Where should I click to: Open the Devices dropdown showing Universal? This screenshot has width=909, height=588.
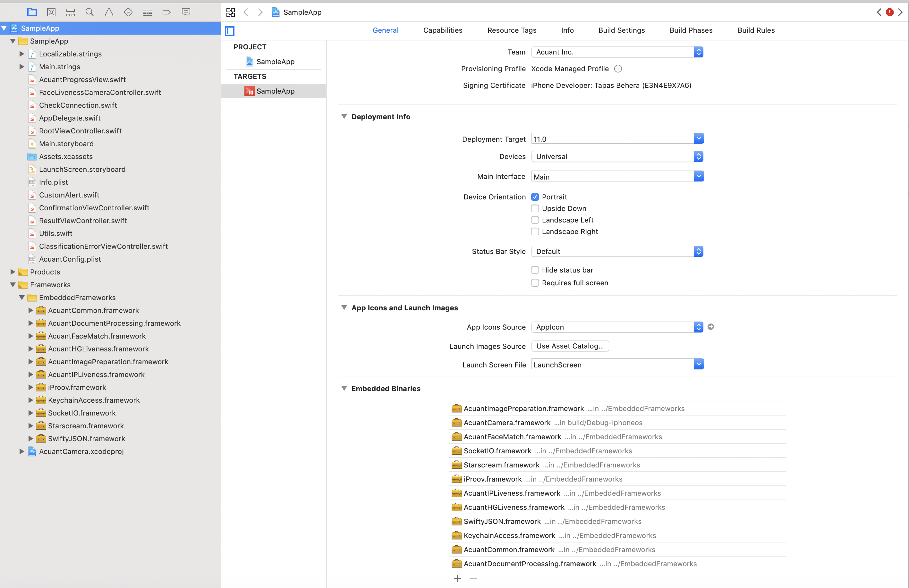(x=617, y=156)
